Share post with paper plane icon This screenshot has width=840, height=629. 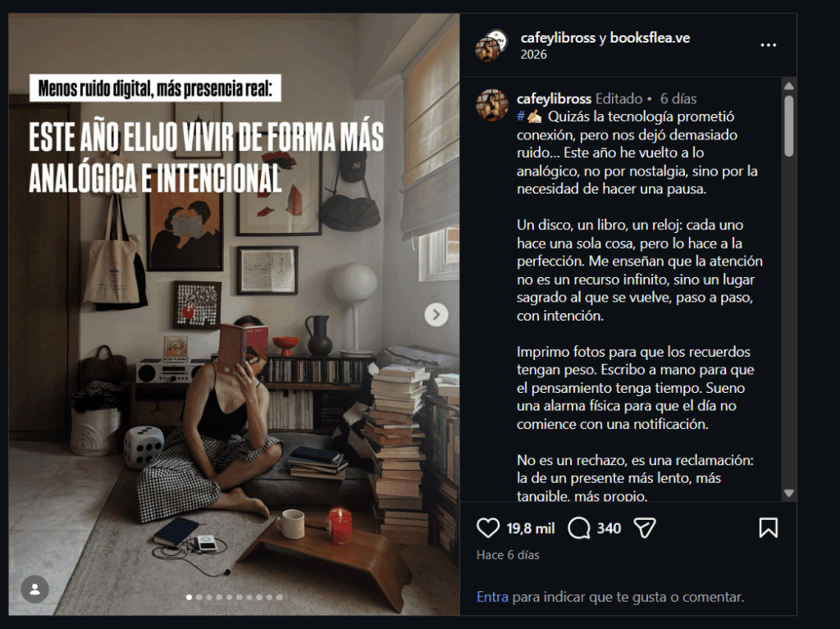tap(645, 528)
